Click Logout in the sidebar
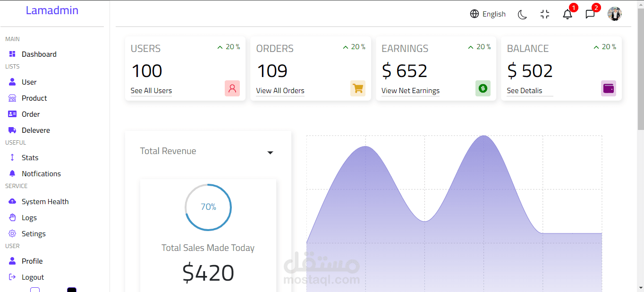 click(33, 277)
